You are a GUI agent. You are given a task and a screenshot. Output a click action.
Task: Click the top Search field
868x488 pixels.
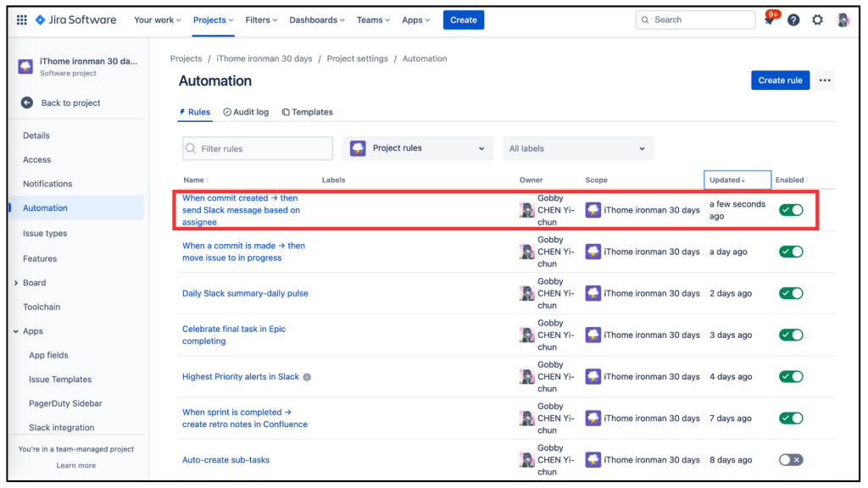pos(695,20)
